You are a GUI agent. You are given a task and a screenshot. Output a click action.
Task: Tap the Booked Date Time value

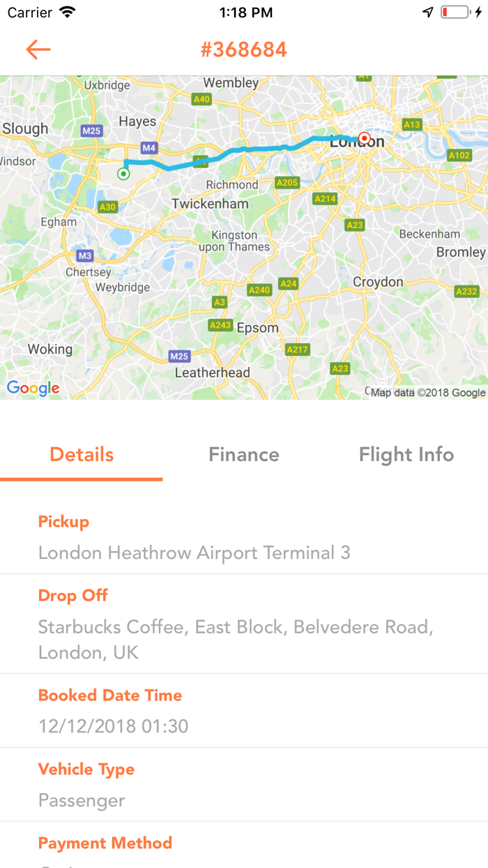(x=114, y=726)
